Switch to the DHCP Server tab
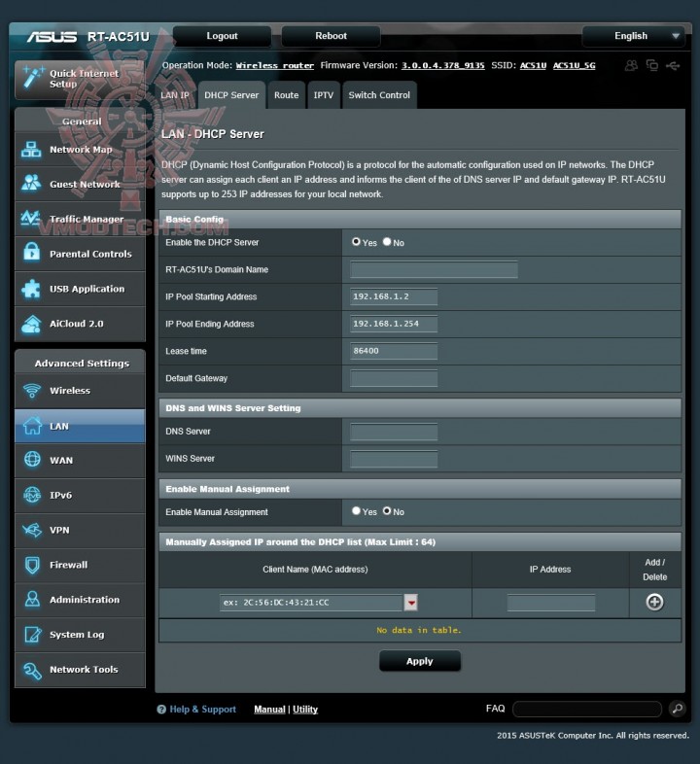Viewport: 700px width, 764px height. click(231, 95)
